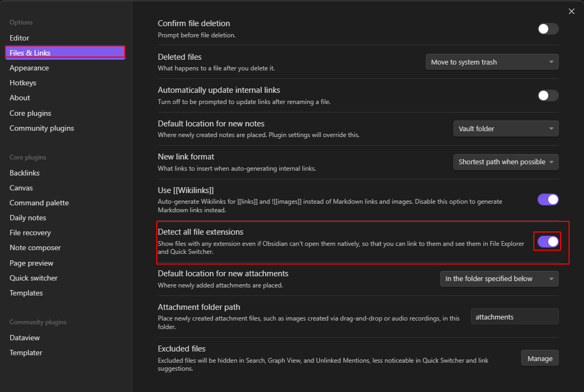The image size is (584, 392).
Task: Click the 'Attachment folder path' setting title
Action: point(199,307)
